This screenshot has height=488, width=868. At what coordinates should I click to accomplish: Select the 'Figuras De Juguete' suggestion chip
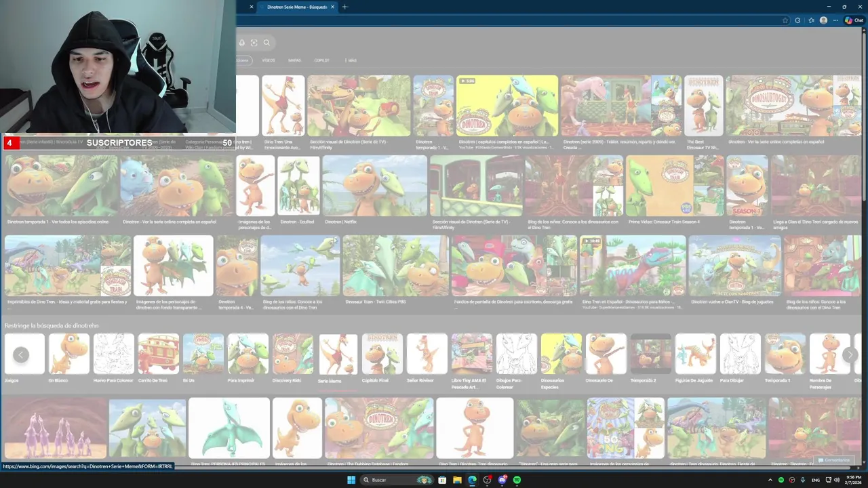[696, 358]
